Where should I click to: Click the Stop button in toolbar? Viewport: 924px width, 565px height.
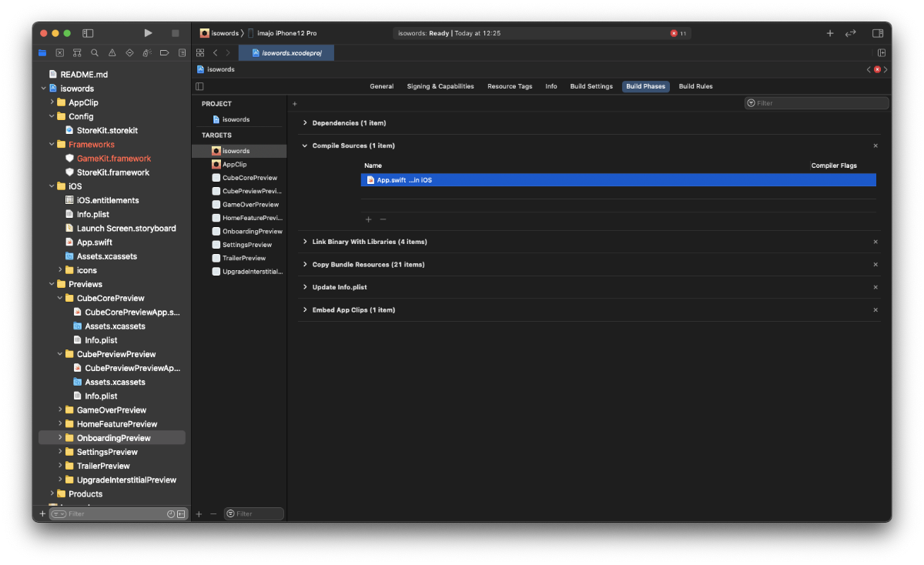pyautogui.click(x=175, y=33)
